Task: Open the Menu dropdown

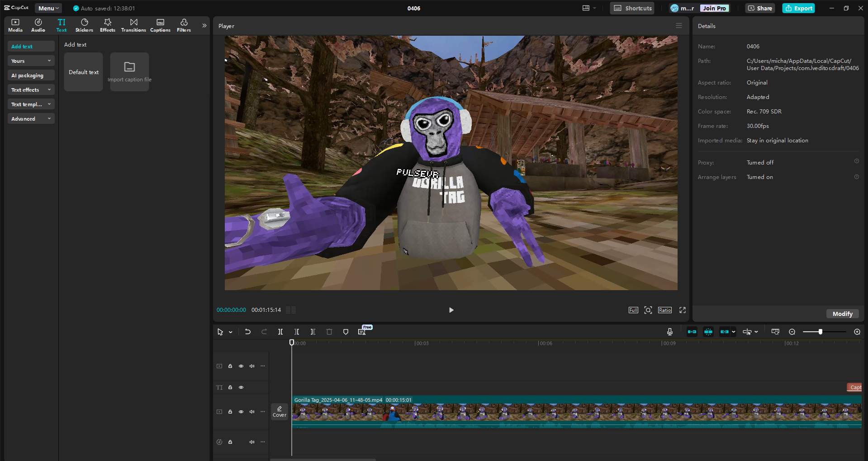Action: (48, 8)
